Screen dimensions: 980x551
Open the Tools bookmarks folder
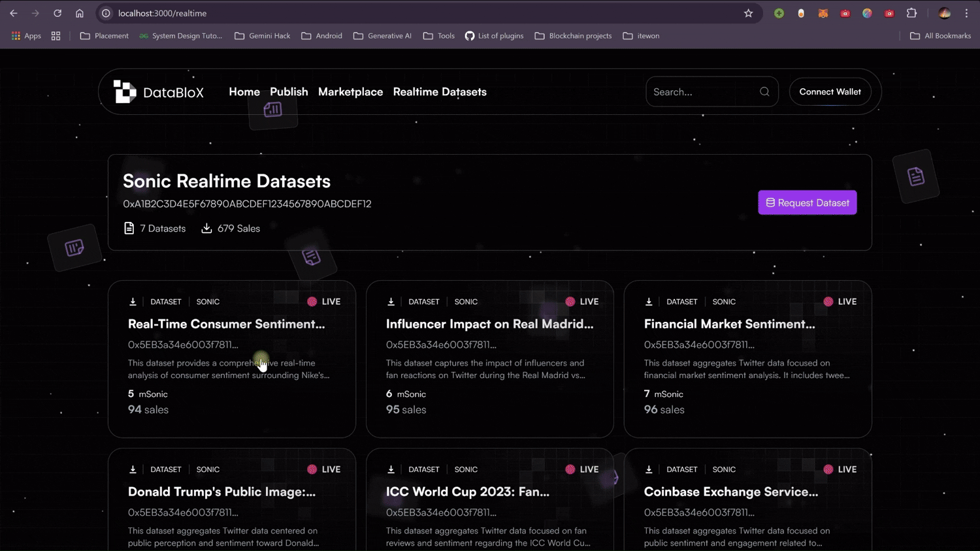tap(439, 36)
